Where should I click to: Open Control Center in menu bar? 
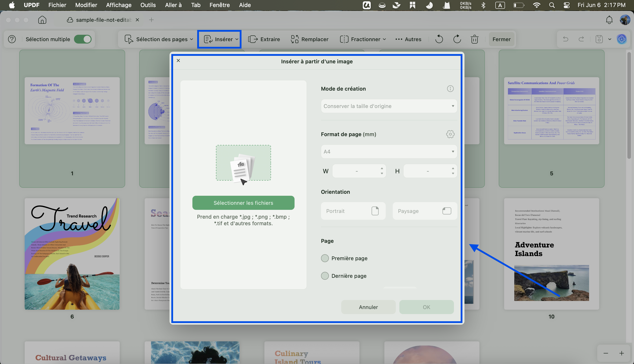[x=567, y=5]
